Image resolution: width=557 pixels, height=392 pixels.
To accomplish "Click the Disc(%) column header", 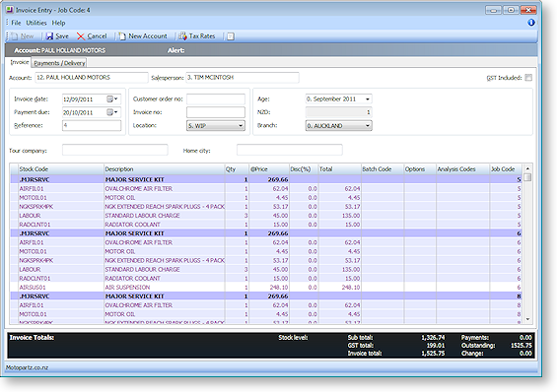I will [304, 169].
